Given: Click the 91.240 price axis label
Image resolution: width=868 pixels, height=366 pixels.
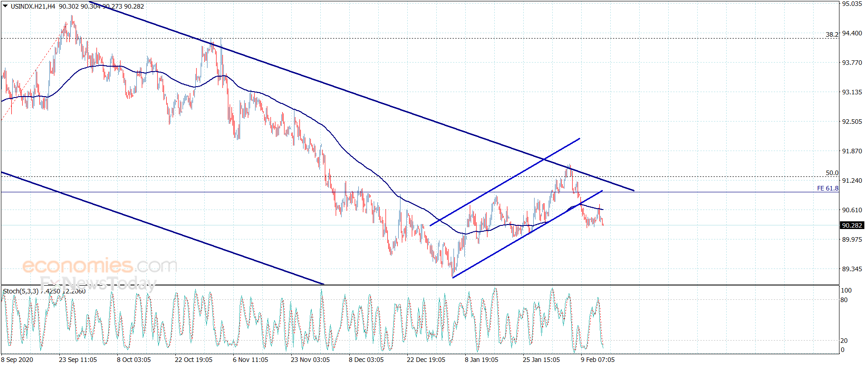Looking at the screenshot, I should tap(852, 181).
